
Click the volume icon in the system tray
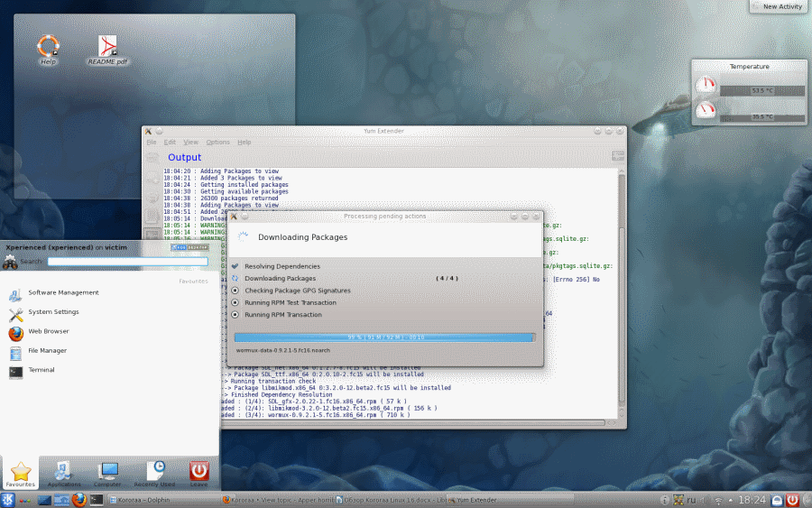705,500
